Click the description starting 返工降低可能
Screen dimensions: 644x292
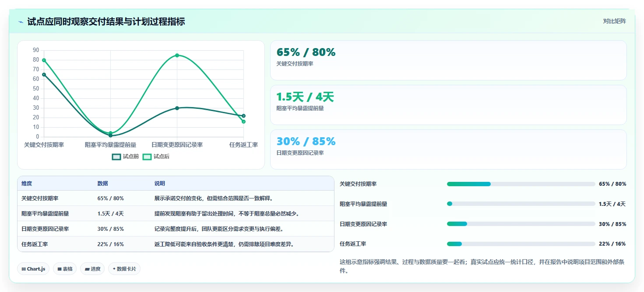pyautogui.click(x=224, y=244)
